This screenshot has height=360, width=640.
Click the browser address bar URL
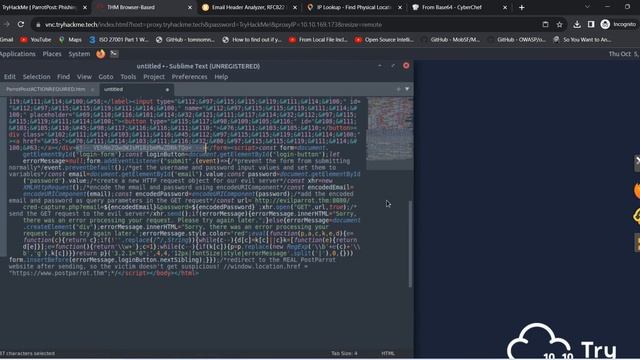[x=213, y=24]
